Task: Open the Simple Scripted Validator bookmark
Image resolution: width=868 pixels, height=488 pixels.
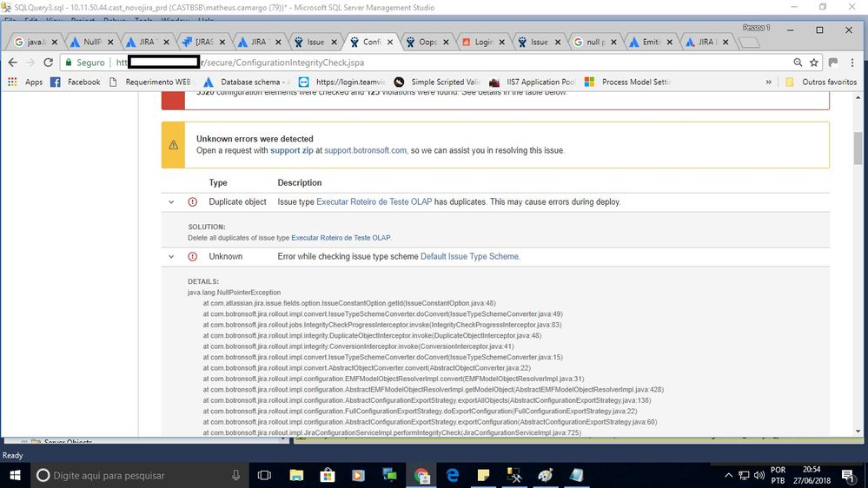Action: pyautogui.click(x=437, y=82)
